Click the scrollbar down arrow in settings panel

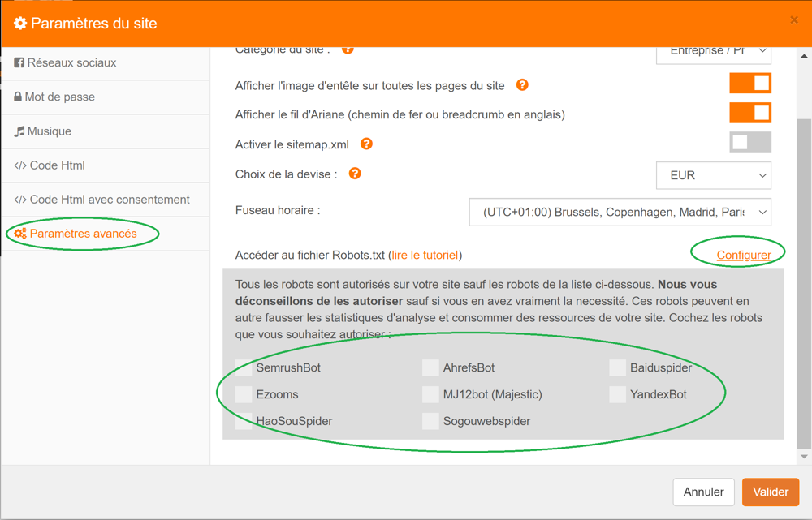tap(804, 457)
